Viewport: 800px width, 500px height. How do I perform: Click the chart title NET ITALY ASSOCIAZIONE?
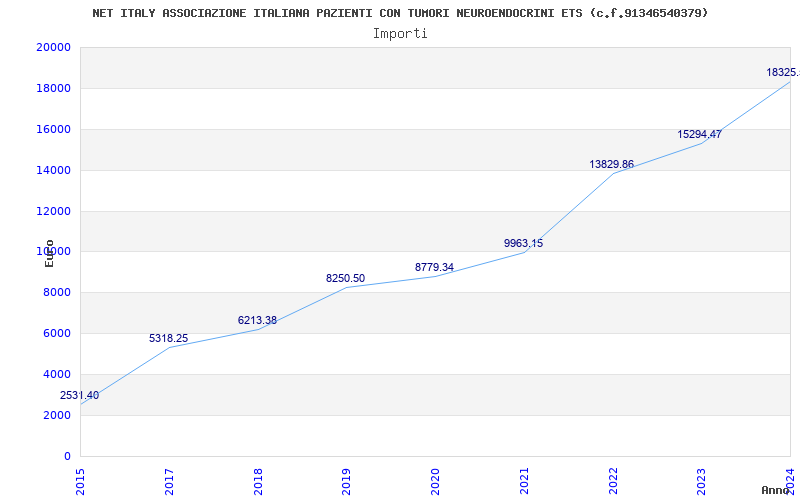[x=400, y=13]
